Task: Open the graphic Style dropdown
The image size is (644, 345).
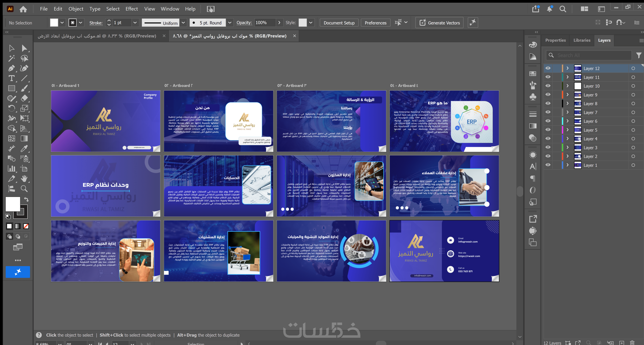Action: [311, 23]
